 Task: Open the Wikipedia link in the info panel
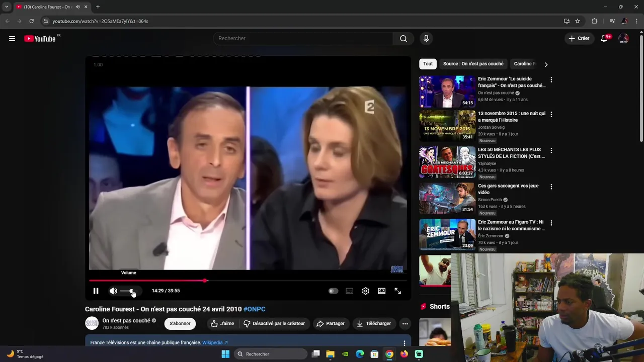point(215,343)
